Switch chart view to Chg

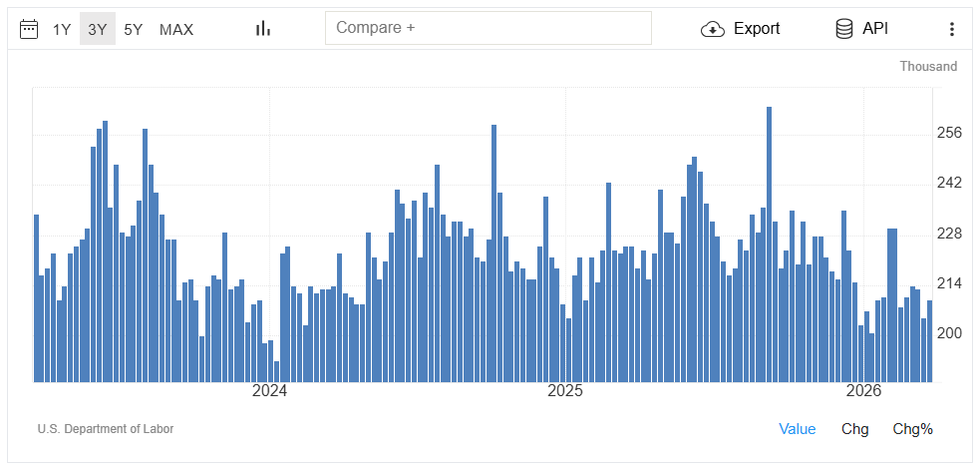[854, 429]
